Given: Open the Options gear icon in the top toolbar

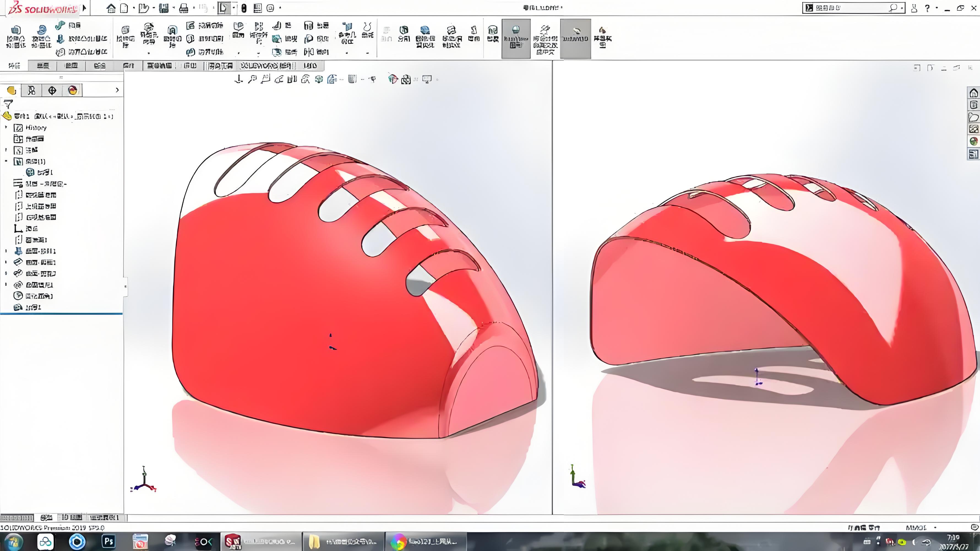Looking at the screenshot, I should [x=270, y=8].
